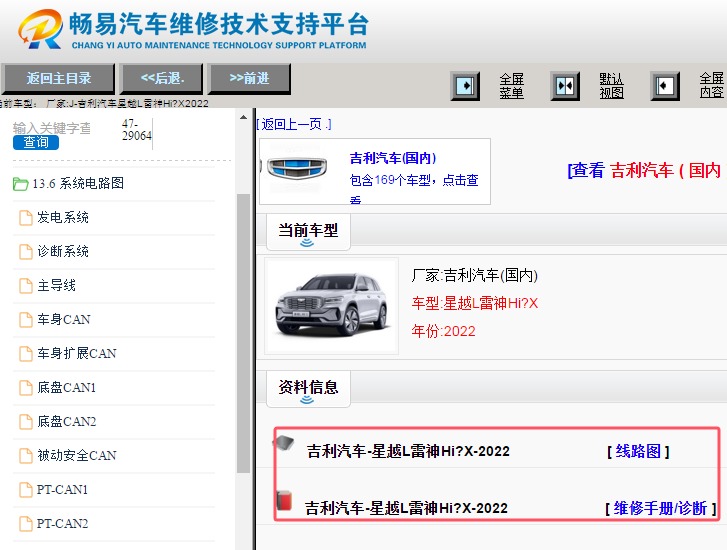
Task: Collapse the 13.6 系统电路图 tree node
Action: coord(77,184)
